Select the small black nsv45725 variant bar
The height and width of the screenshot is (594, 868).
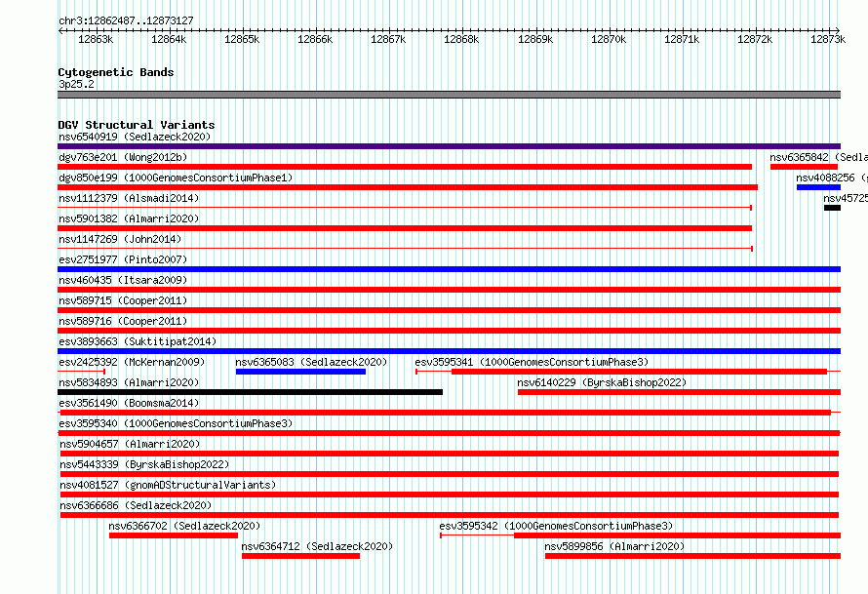click(x=832, y=208)
